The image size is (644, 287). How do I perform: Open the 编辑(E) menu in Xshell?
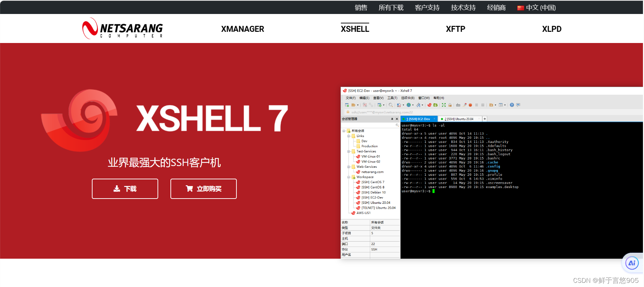(x=364, y=98)
